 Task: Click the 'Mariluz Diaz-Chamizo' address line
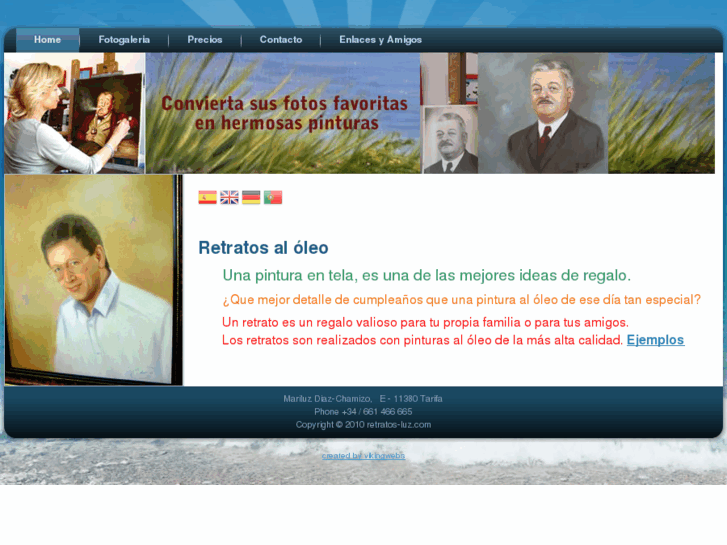(363, 399)
